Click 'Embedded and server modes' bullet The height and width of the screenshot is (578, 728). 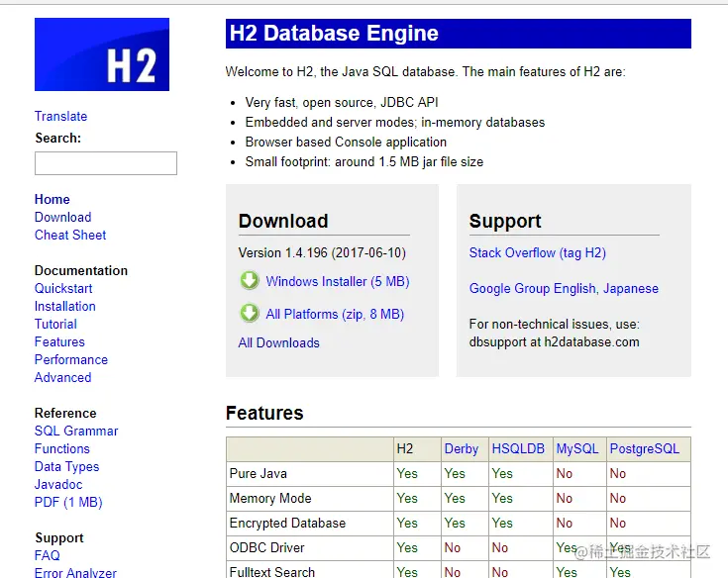coord(395,122)
